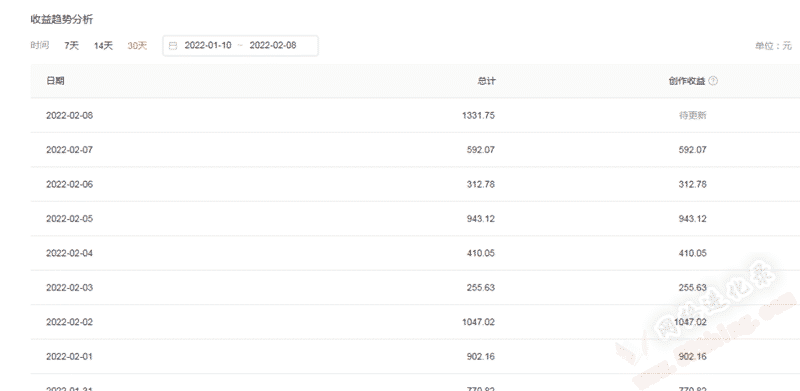Click date cell 2022-02-01
800x391 pixels.
69,356
